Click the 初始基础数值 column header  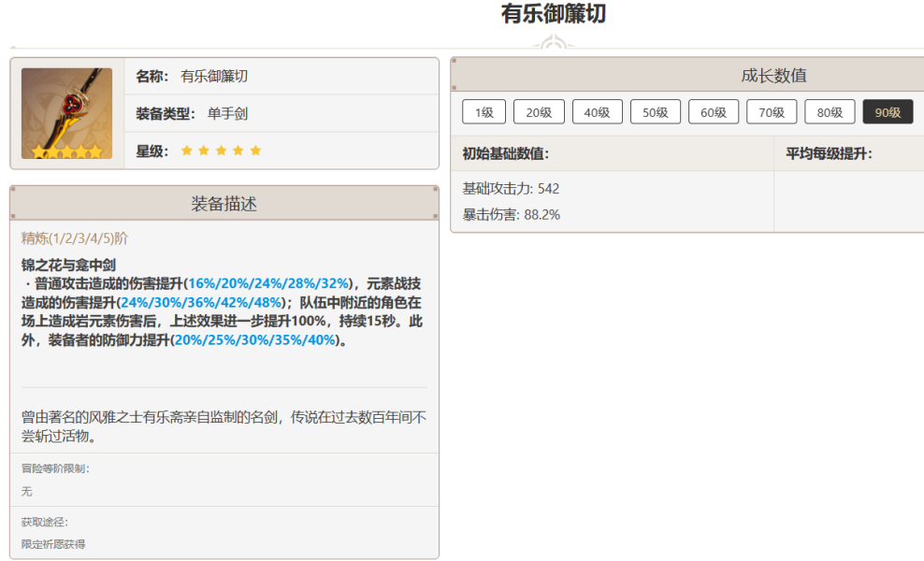point(505,153)
